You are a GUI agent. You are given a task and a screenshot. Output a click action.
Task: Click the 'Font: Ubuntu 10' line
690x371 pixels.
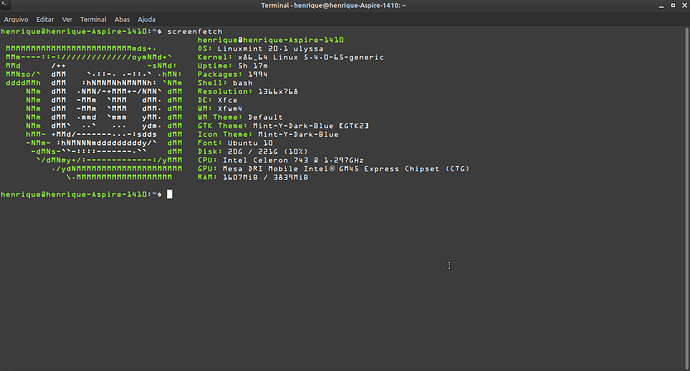235,143
